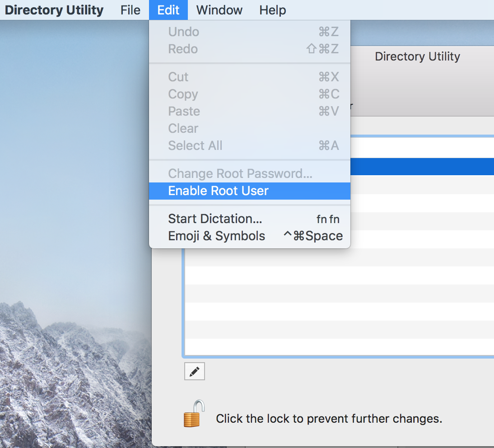Select Start Dictation… from Edit menu
494x448 pixels.
[250, 219]
